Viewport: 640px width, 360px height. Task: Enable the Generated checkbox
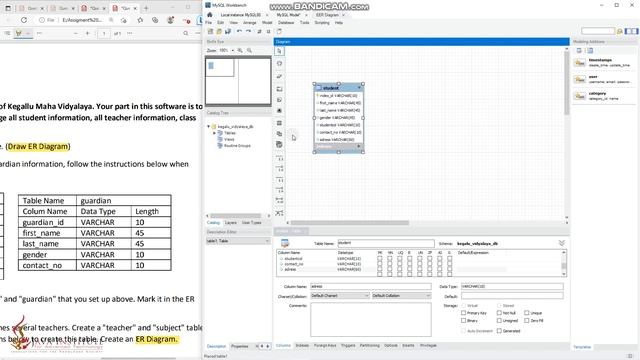click(499, 331)
